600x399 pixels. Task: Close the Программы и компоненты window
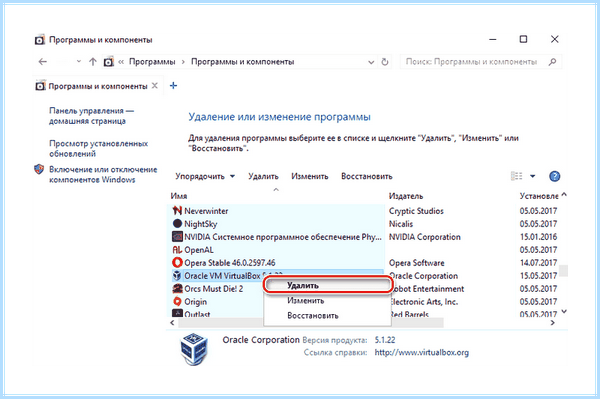554,39
